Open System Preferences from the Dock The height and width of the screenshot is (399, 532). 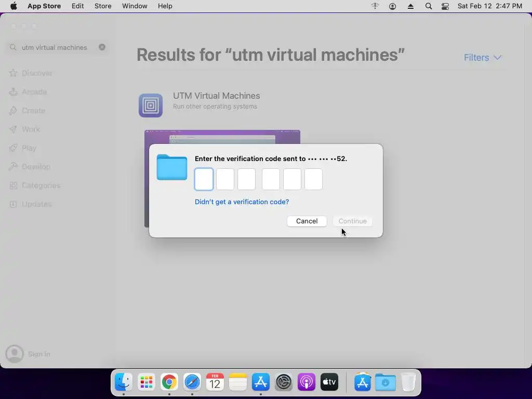284,382
